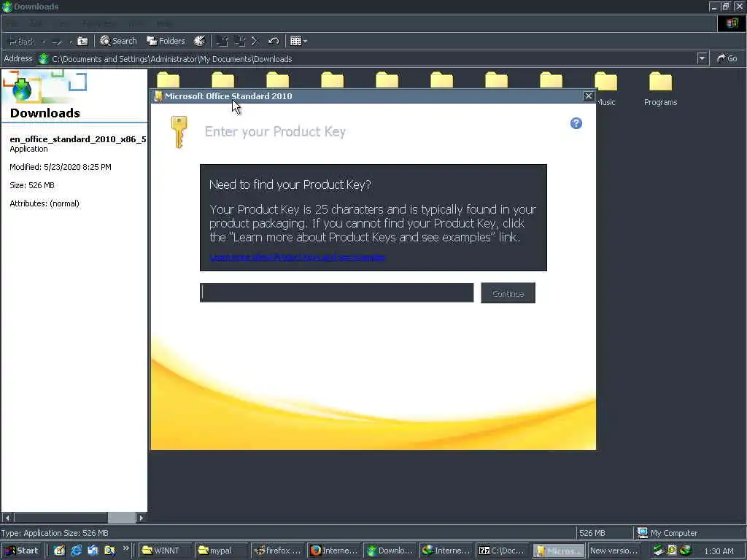Screen dimensions: 747x560
Task: Expand the address bar dropdown arrow
Action: coord(702,58)
